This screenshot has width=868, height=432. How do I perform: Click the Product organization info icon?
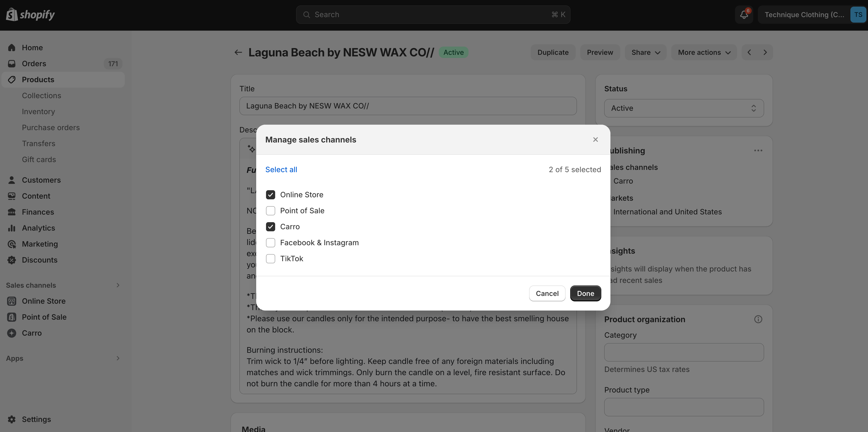click(x=758, y=319)
